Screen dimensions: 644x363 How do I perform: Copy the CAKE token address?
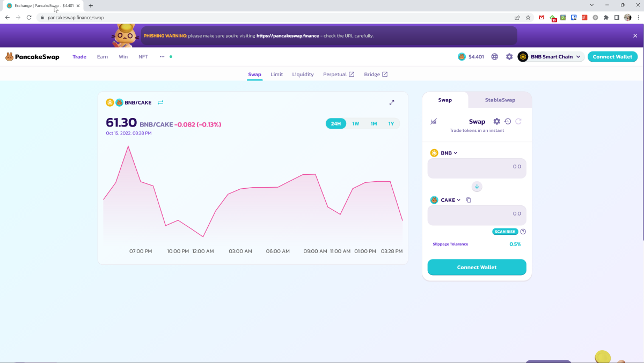click(x=469, y=200)
